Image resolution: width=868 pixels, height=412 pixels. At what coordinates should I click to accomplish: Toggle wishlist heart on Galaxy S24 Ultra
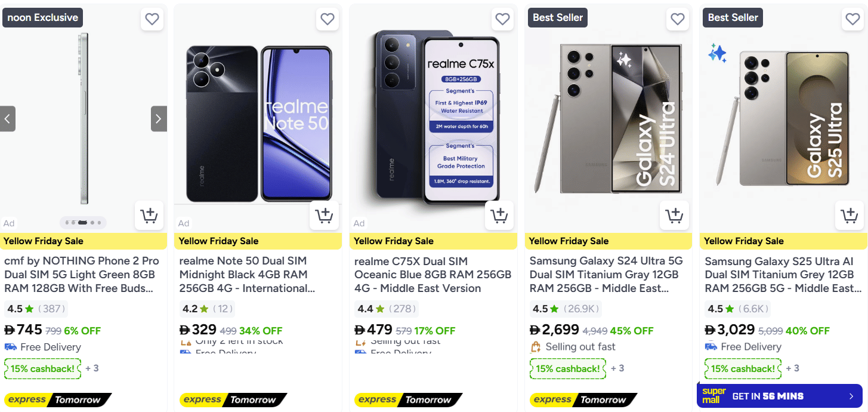(x=678, y=19)
